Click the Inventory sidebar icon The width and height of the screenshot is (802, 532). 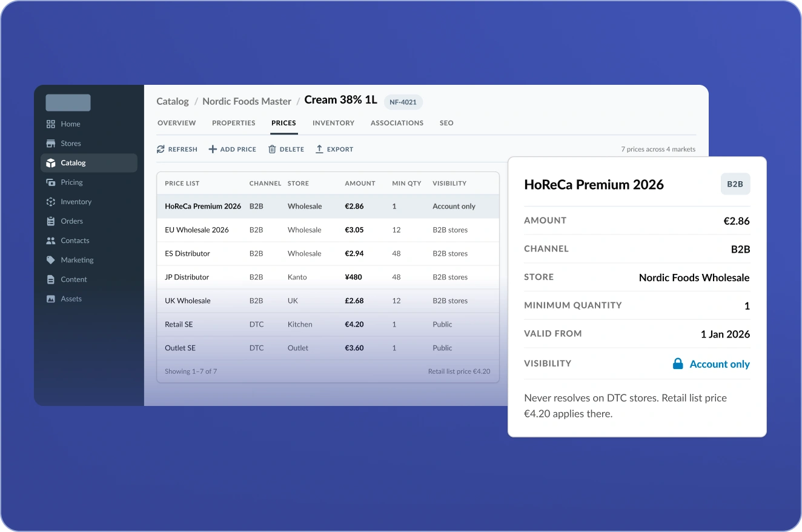[51, 202]
